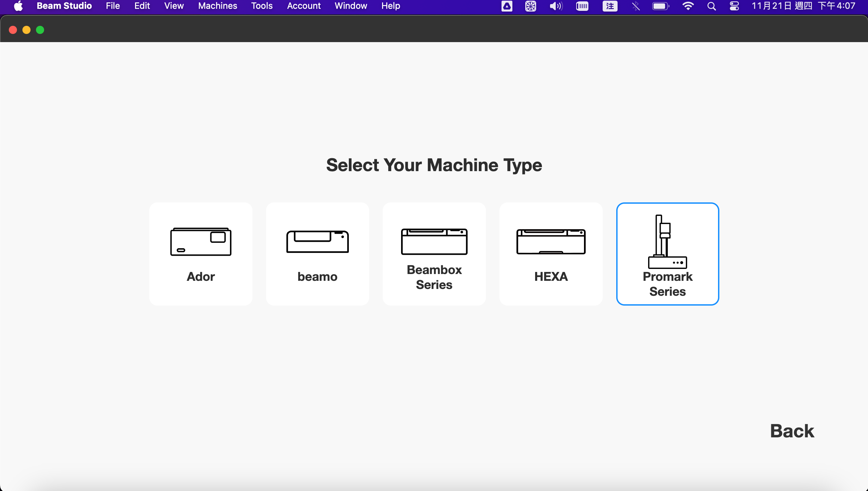
Task: Choose the beamo machine icon
Action: point(317,241)
